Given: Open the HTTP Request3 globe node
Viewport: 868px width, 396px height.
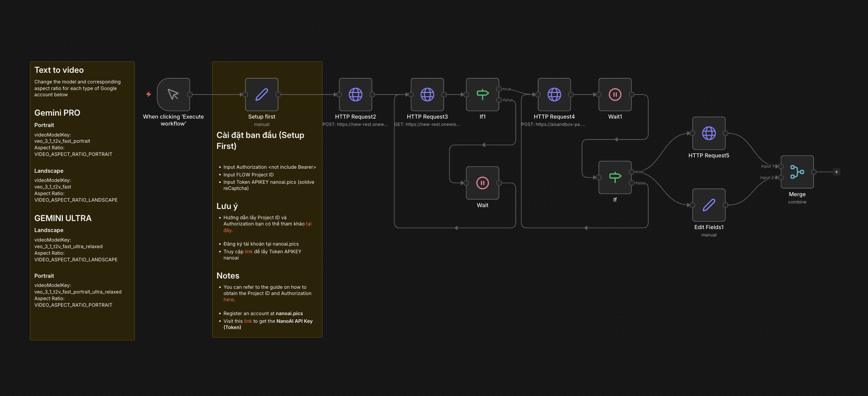Looking at the screenshot, I should tap(427, 94).
